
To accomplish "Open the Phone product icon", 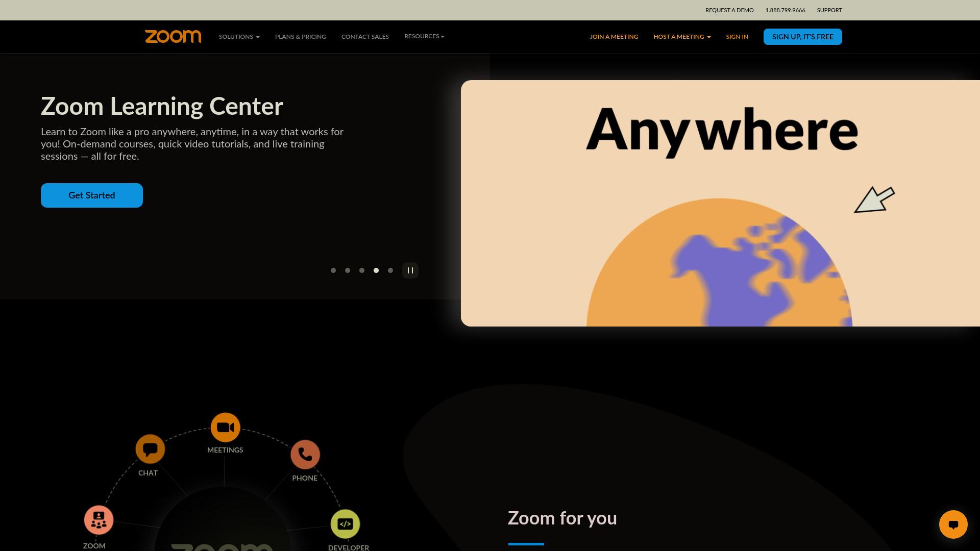I will [x=305, y=455].
